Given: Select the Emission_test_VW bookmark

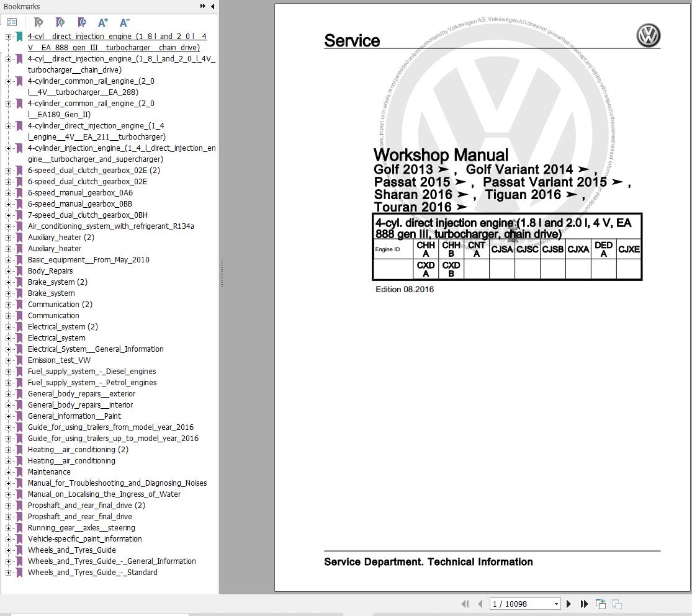Looking at the screenshot, I should 59,360.
